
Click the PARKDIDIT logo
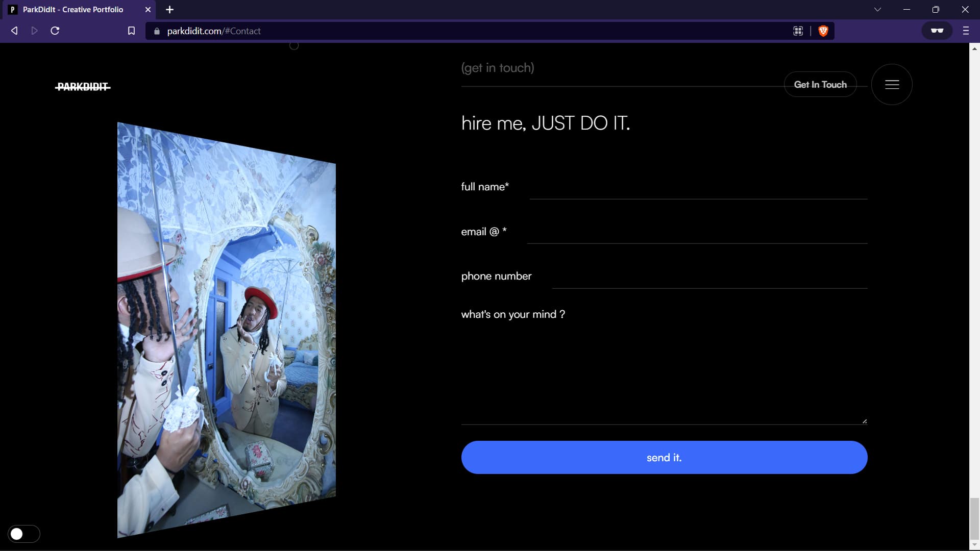point(83,87)
